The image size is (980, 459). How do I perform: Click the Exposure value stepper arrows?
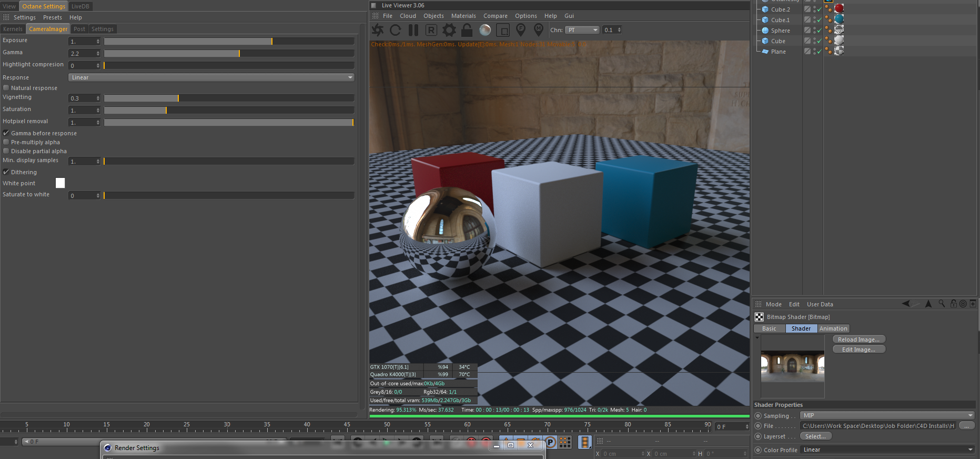click(x=98, y=41)
